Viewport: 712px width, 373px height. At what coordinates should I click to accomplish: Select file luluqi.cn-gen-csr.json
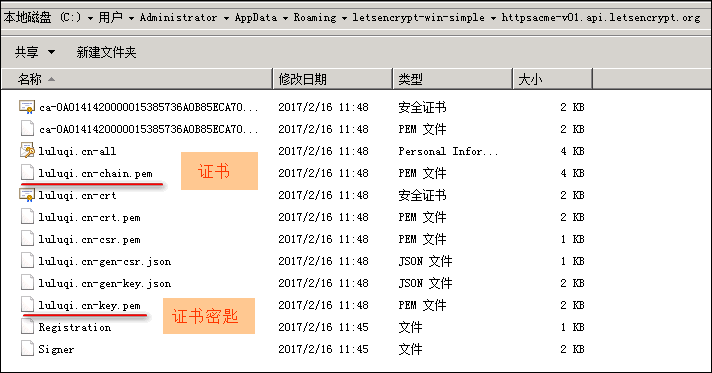coord(104,261)
